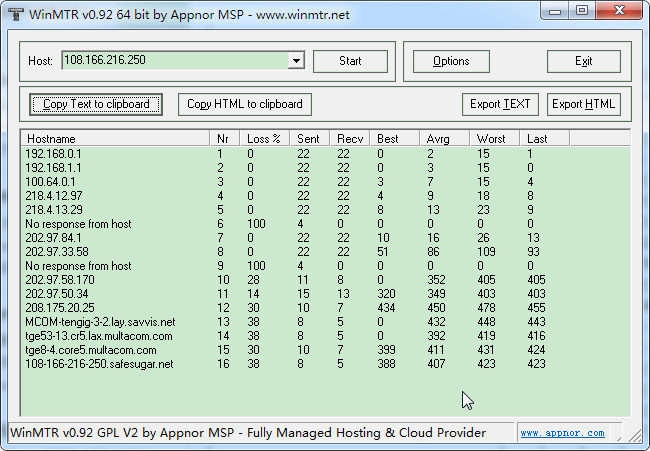Open the Host dropdown arrow

coord(296,61)
